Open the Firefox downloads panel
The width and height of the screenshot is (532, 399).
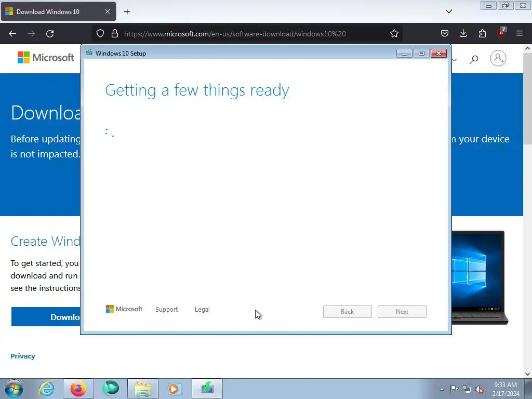pyautogui.click(x=463, y=34)
